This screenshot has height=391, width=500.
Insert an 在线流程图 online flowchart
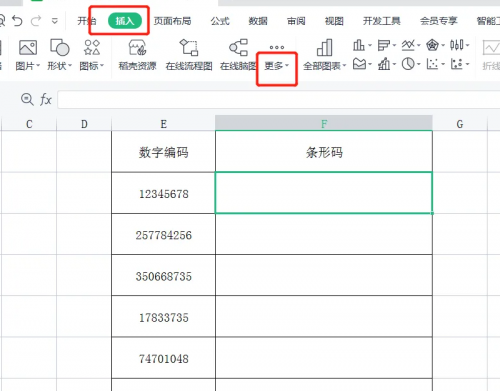point(189,55)
